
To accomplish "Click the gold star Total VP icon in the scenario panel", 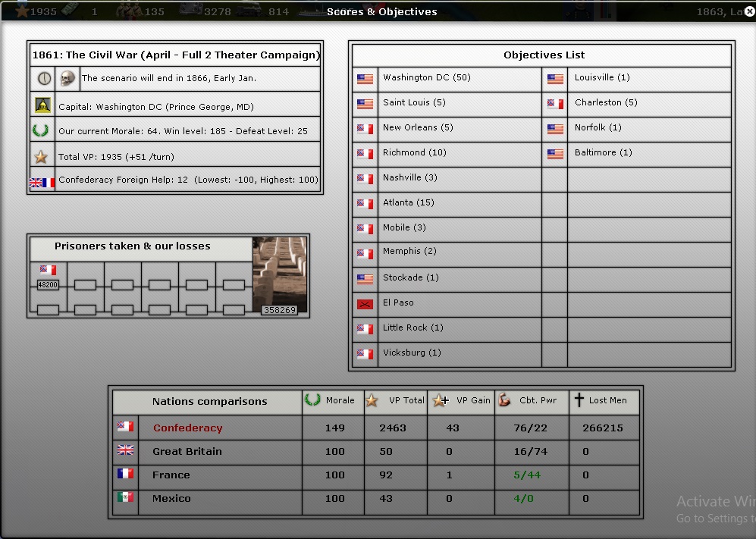I will (x=42, y=157).
